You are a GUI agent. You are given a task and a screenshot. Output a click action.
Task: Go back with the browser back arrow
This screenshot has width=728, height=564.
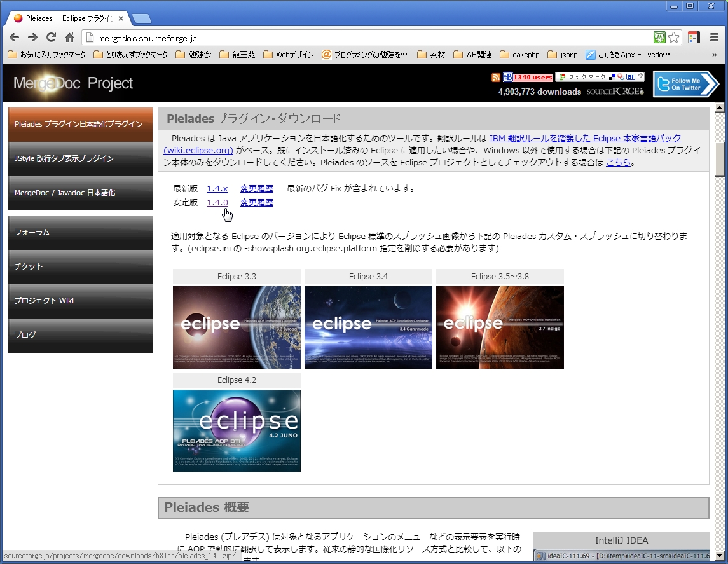15,38
